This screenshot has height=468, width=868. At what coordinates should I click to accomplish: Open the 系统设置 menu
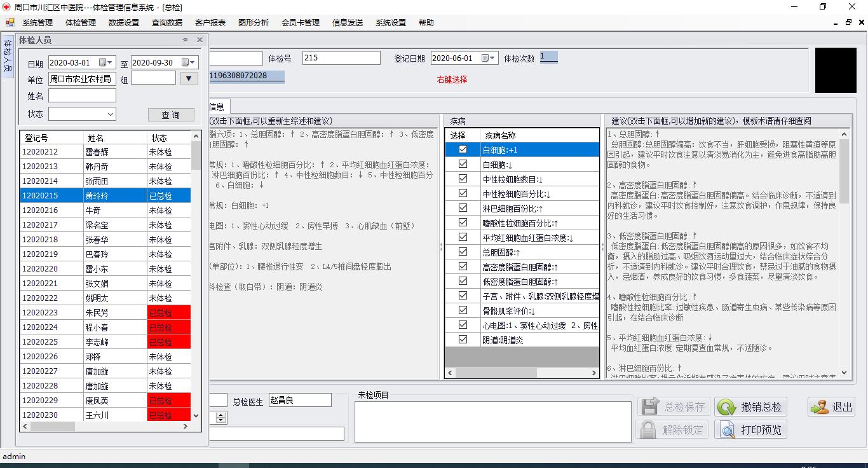click(391, 22)
